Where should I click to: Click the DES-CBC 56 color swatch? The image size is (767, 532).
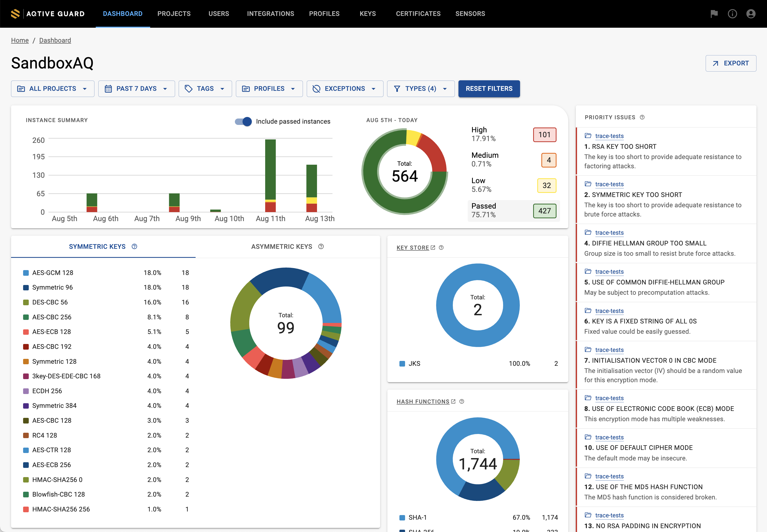[x=26, y=302]
